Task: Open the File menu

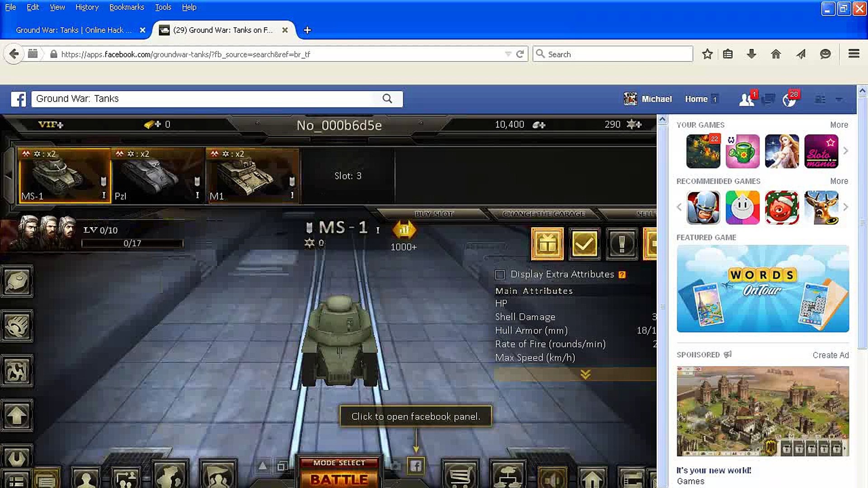Action: [x=10, y=7]
